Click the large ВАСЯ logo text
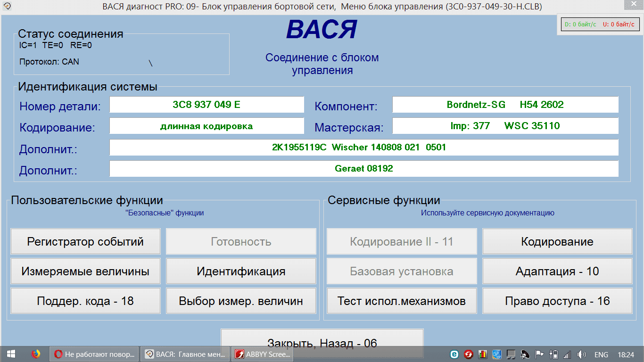Screen dimensions: 644x362 point(322,29)
